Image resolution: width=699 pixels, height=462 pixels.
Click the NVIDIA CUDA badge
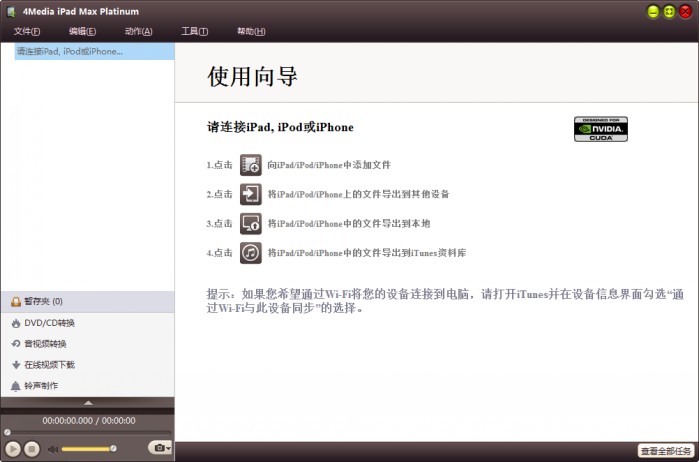click(x=600, y=129)
